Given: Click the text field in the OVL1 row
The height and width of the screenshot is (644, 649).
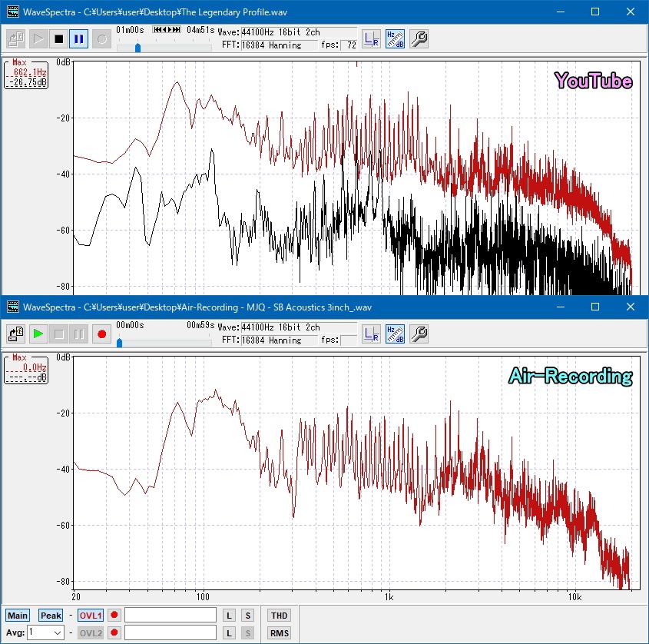Looking at the screenshot, I should pos(170,615).
